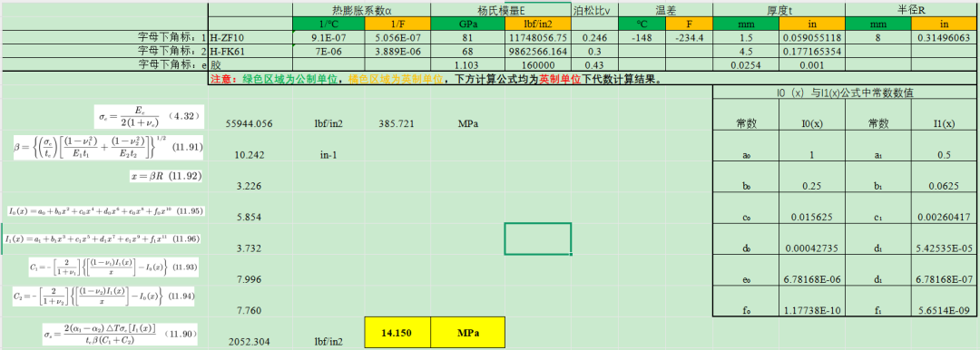Select the yellow 14.150 result cell
Screen dimensions: 980x350
(397, 332)
